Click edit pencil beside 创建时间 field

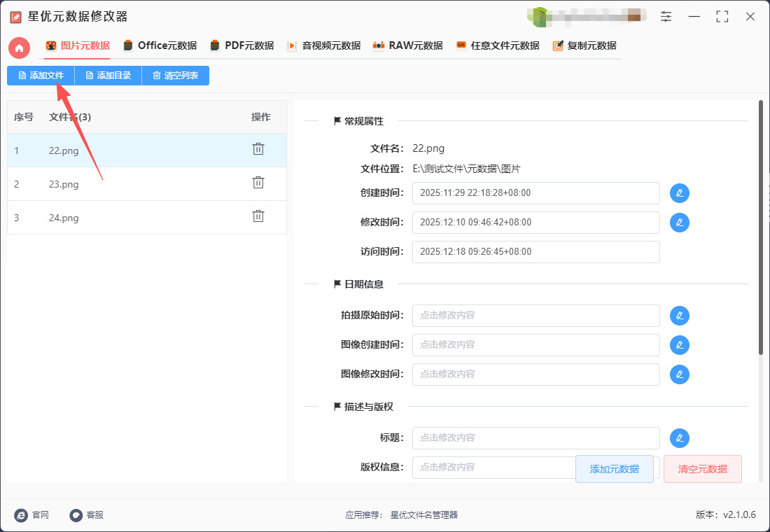pos(679,193)
